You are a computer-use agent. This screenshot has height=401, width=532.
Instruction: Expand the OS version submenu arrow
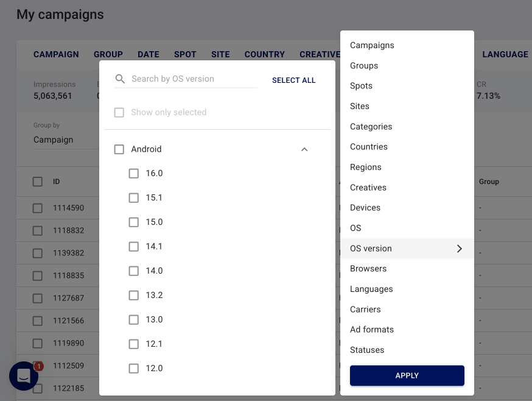pyautogui.click(x=459, y=249)
